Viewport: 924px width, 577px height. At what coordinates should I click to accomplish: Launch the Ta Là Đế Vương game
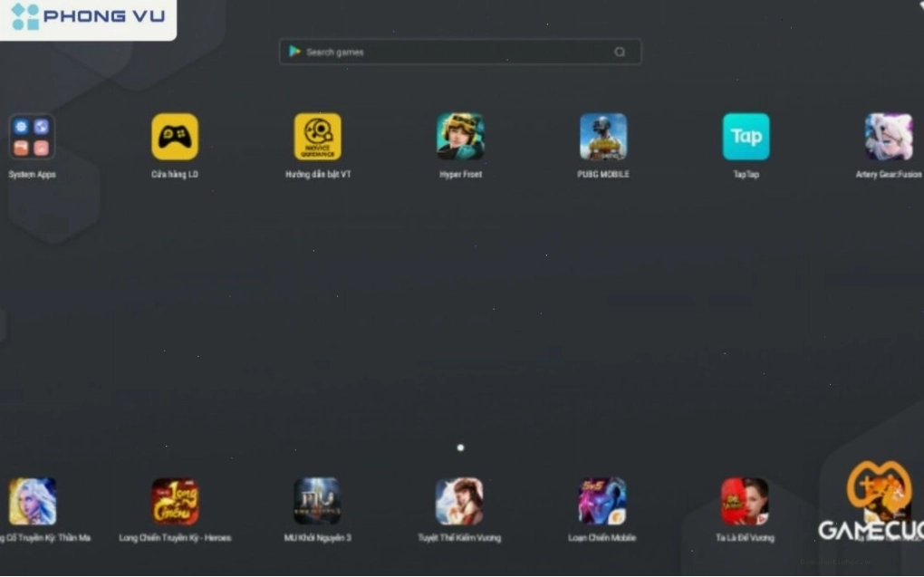point(745,501)
